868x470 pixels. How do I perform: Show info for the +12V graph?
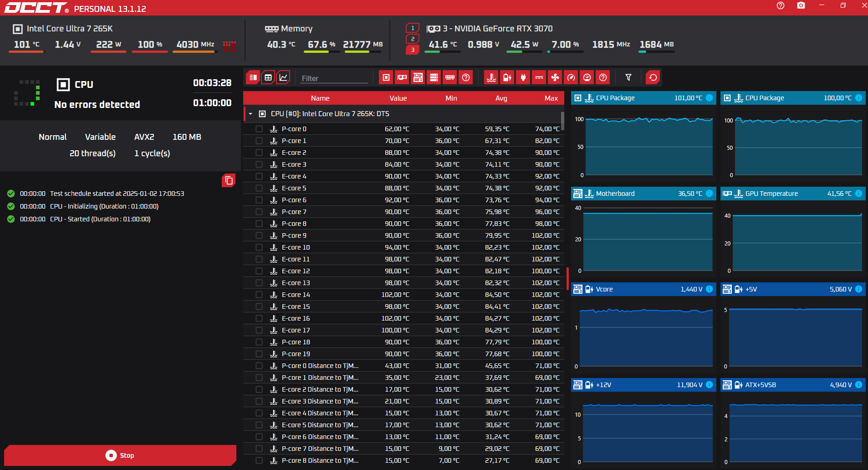point(709,385)
